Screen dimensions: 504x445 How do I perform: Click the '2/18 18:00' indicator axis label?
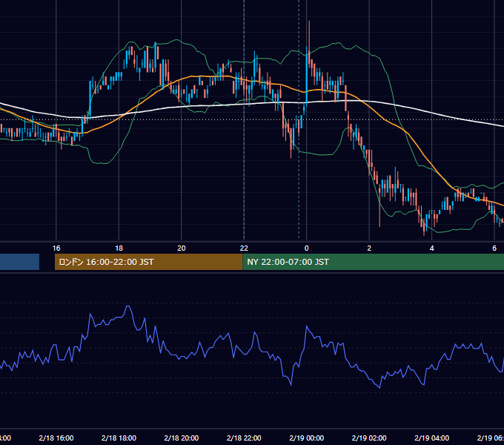[x=119, y=438]
